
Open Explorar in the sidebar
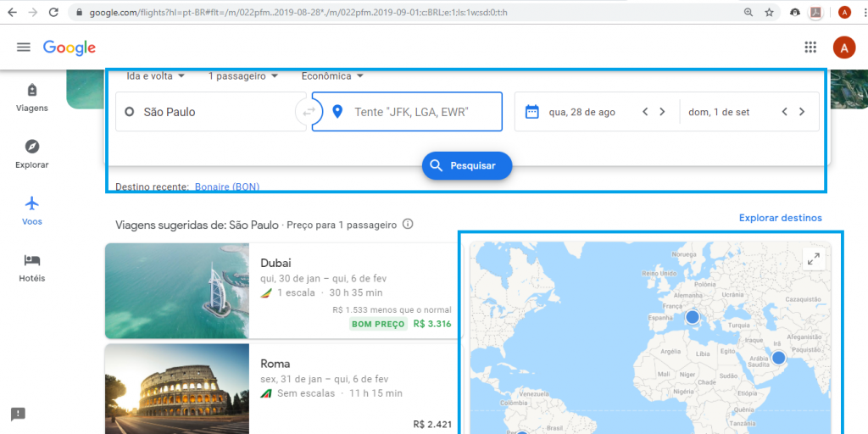click(x=32, y=154)
